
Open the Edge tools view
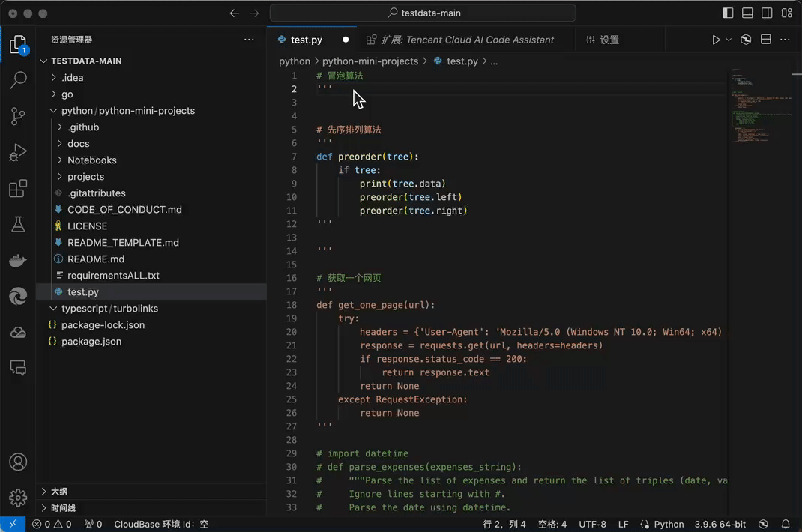pyautogui.click(x=18, y=297)
